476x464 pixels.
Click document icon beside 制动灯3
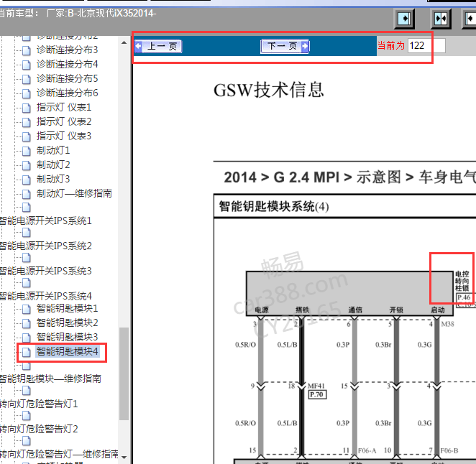pyautogui.click(x=27, y=180)
